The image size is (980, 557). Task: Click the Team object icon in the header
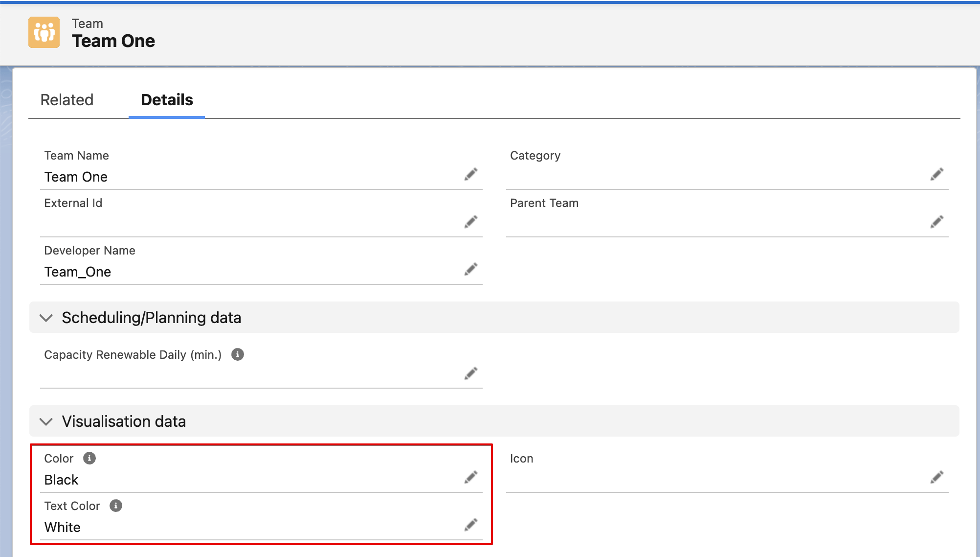tap(44, 32)
